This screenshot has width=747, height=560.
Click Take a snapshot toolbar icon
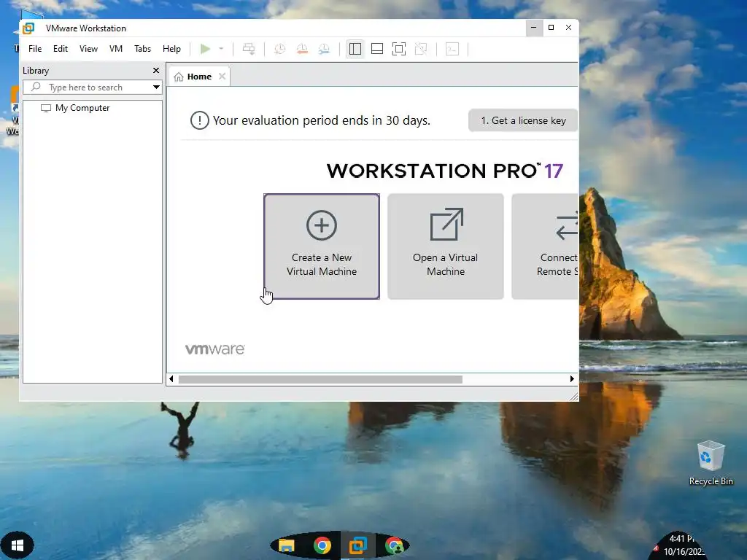(x=279, y=49)
